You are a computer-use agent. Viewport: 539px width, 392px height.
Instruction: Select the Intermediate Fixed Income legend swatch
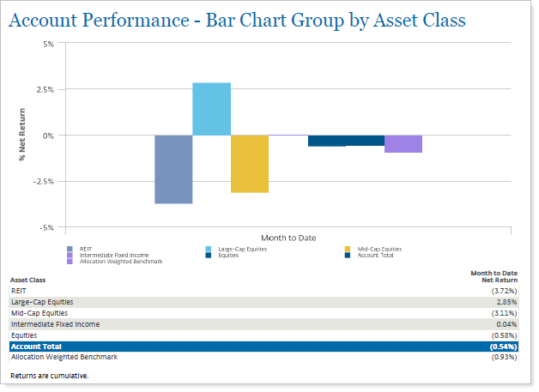(x=70, y=255)
